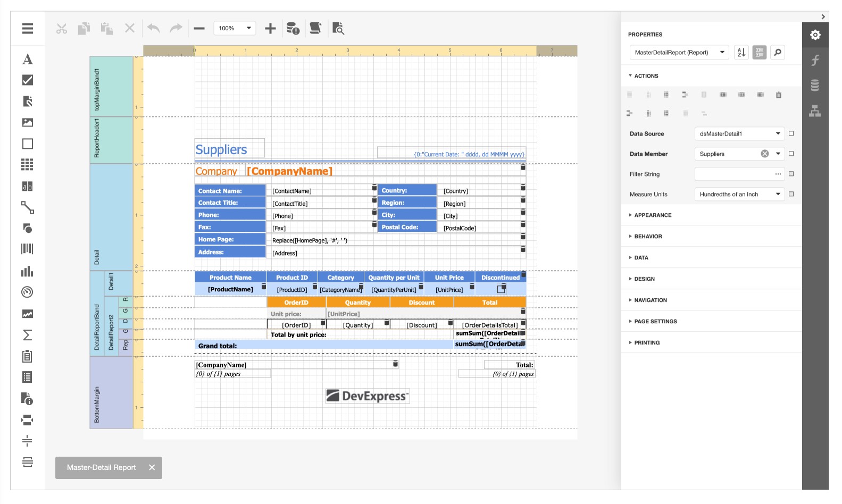Image resolution: width=842 pixels, height=504 pixels.
Task: Open the Filter String editor ellipsis
Action: (x=778, y=174)
